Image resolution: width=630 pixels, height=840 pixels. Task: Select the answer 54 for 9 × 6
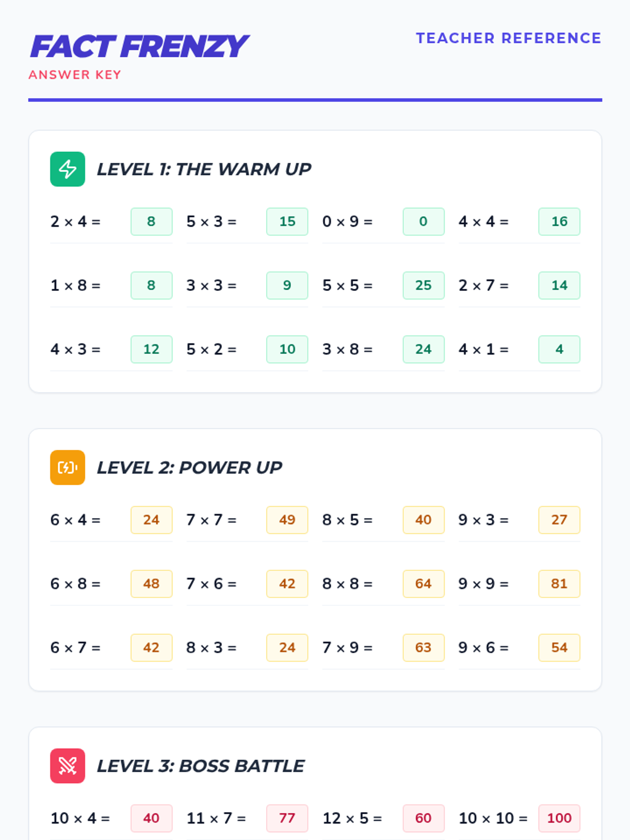559,648
